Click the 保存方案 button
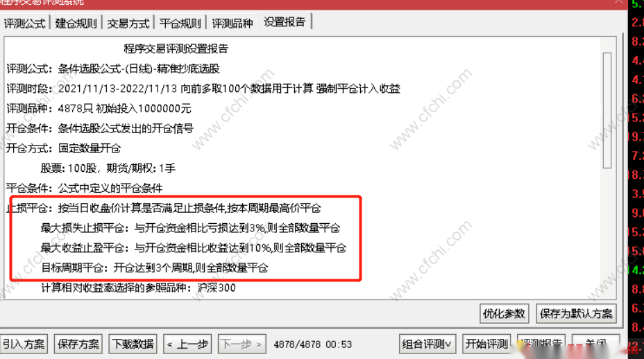 click(x=78, y=344)
